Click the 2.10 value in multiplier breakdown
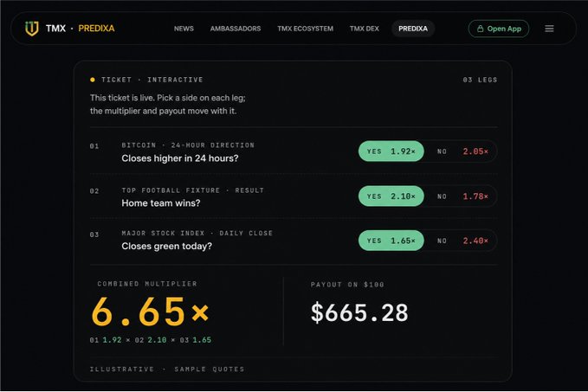Image resolution: width=588 pixels, height=392 pixels. click(157, 340)
